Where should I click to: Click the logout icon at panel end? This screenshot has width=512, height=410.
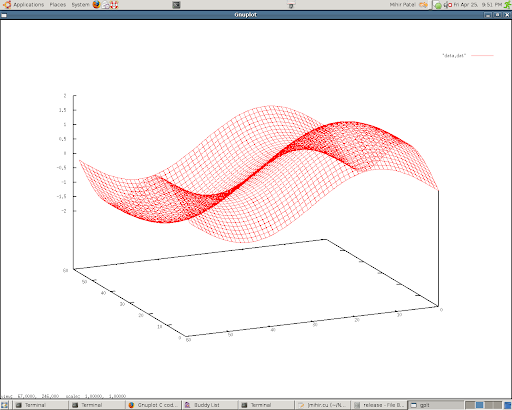[x=507, y=5]
